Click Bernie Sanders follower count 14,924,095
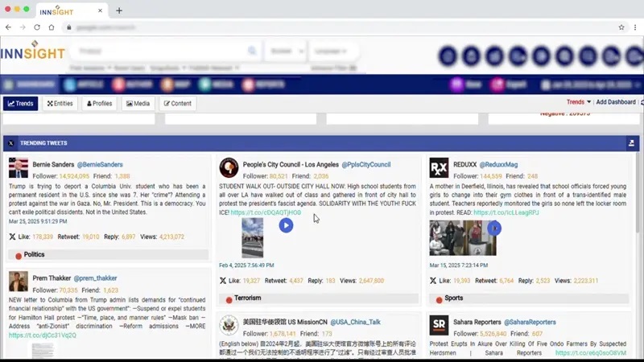 click(x=74, y=176)
